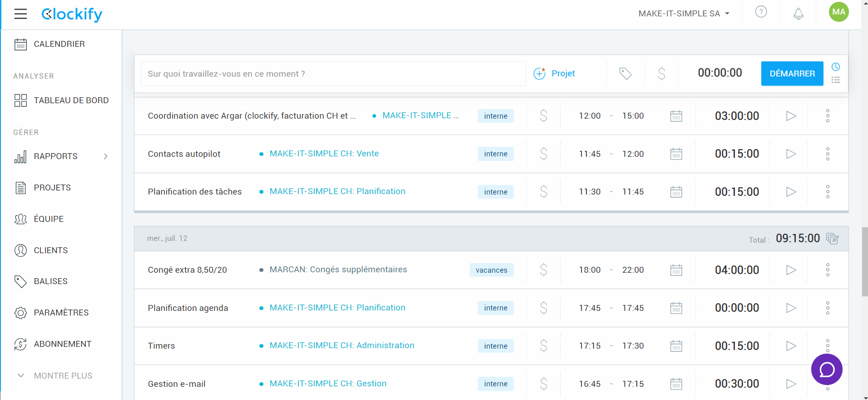Open the hamburger menu in the header
The image size is (868, 400).
[x=20, y=14]
